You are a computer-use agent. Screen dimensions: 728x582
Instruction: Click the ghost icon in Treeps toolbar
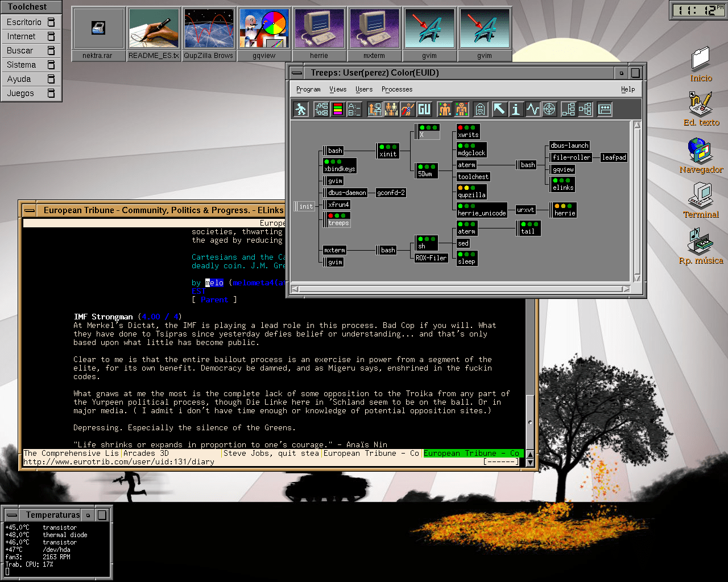[480, 109]
